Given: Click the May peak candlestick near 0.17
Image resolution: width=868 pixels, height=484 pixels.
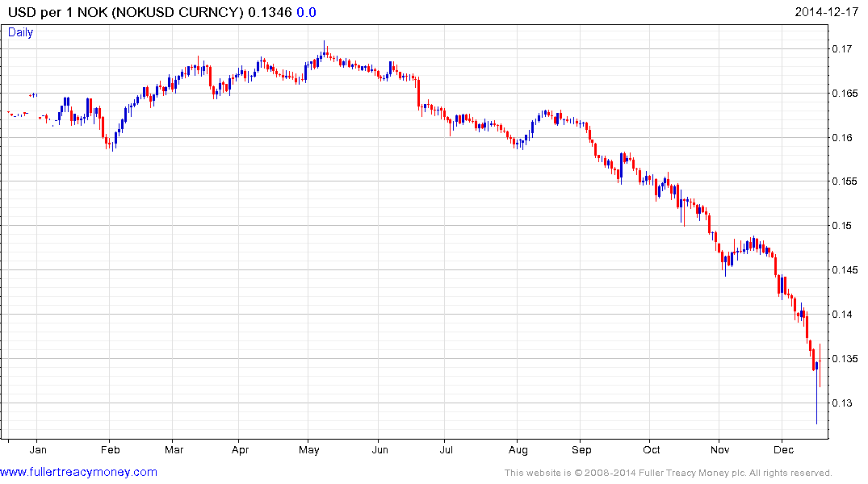Looking at the screenshot, I should [x=325, y=50].
